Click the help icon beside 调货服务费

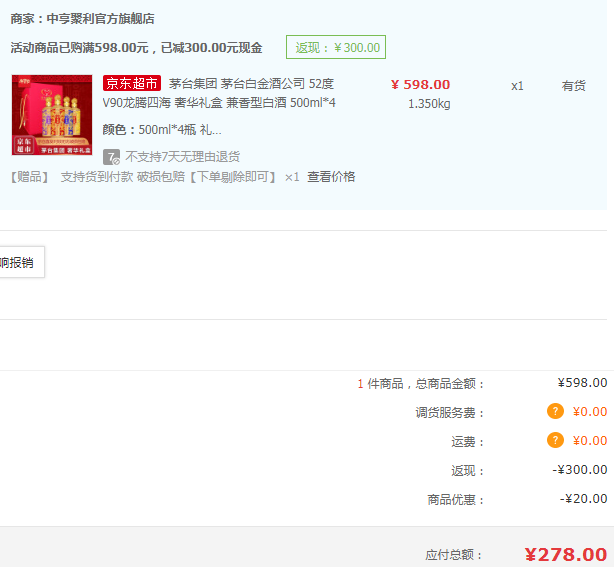pos(555,411)
